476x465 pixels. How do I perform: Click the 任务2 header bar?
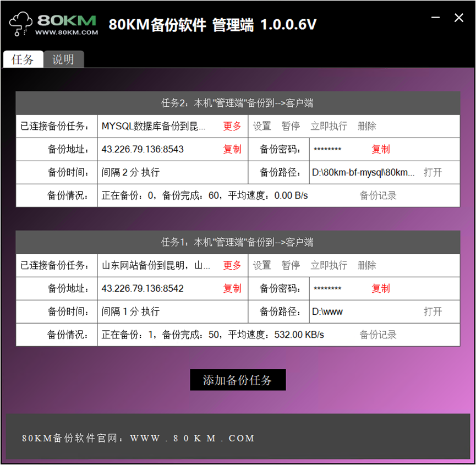(x=238, y=103)
